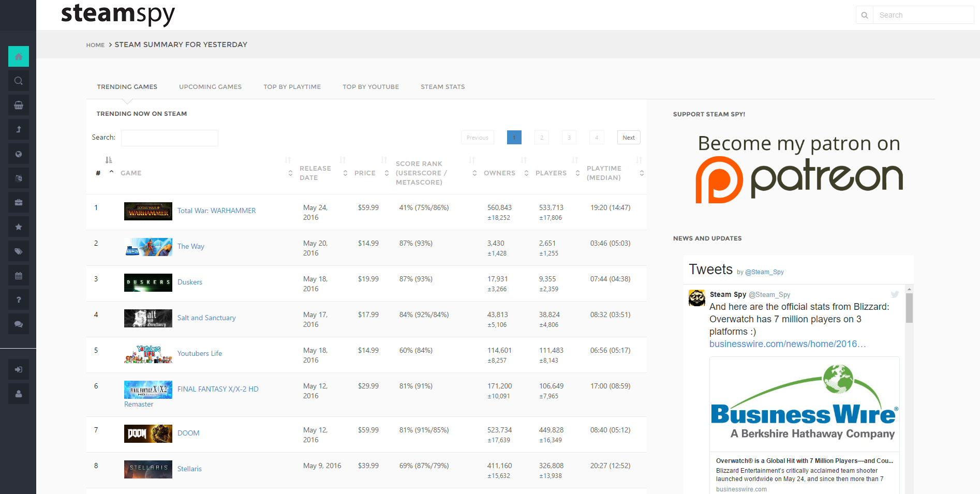Open Stellaris game link
This screenshot has width=980, height=494.
[189, 469]
